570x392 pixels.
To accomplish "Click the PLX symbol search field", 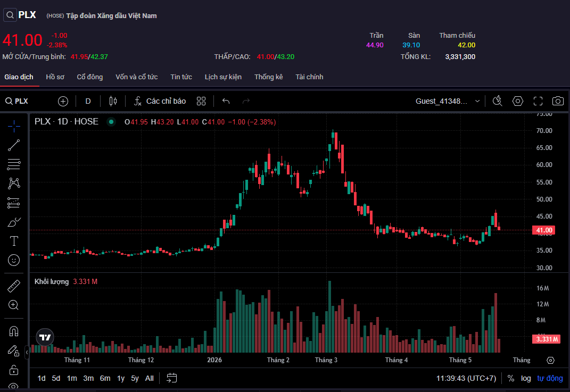I will pyautogui.click(x=16, y=102).
